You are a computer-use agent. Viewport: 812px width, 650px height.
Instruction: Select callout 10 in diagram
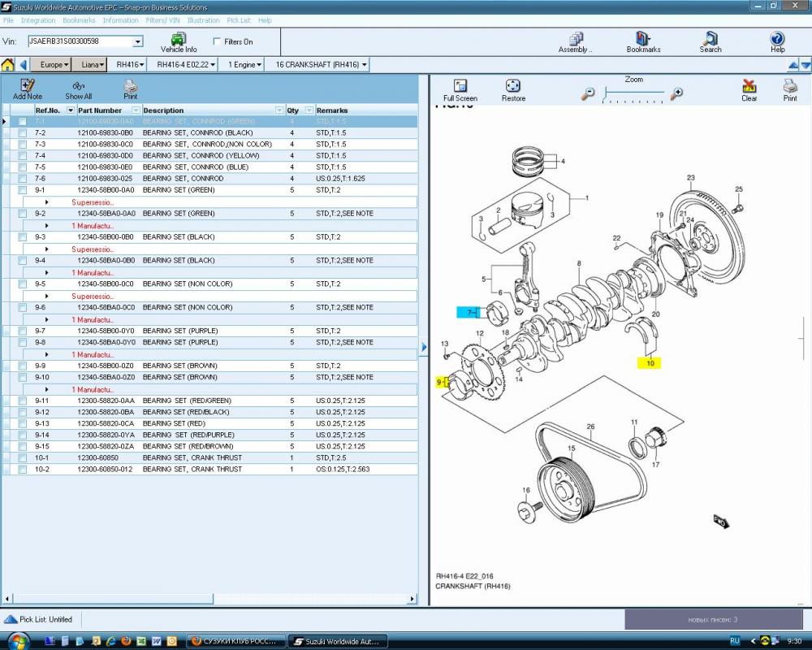pyautogui.click(x=650, y=363)
